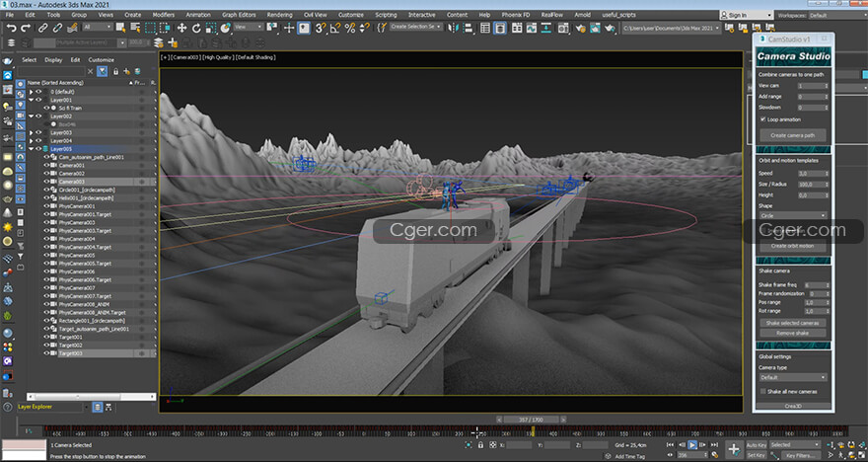Click the Layer Explorer horizontal scrollbar
868x462 pixels.
(x=92, y=396)
